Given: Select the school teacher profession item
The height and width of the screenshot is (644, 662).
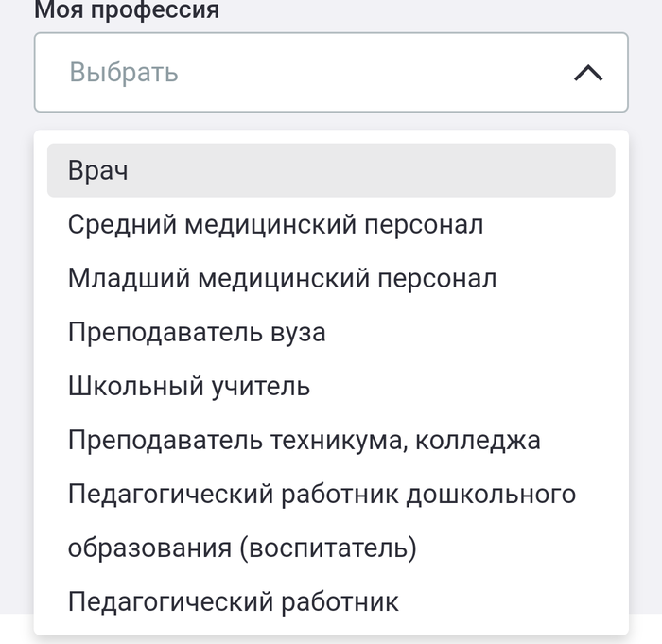Looking at the screenshot, I should click(189, 386).
